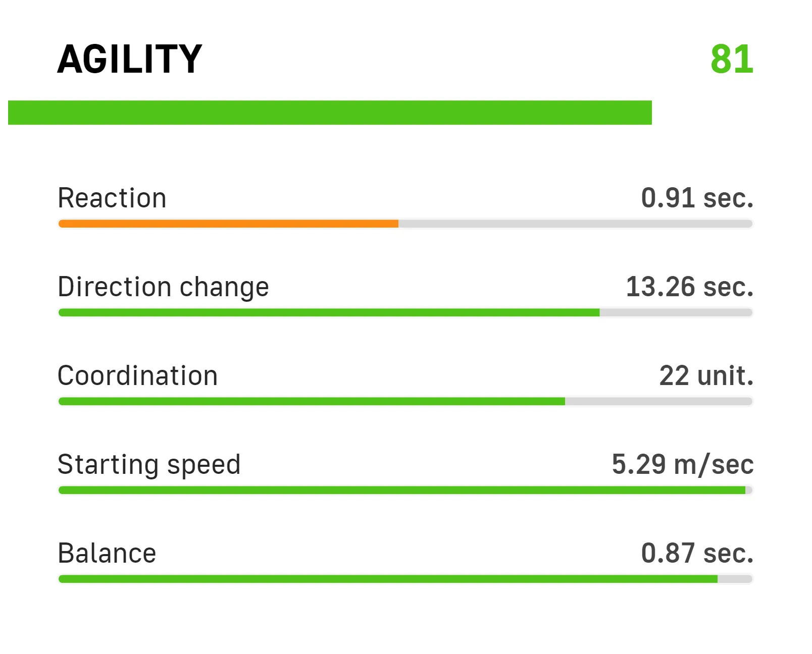Click the green Direction change bar

coord(329,312)
